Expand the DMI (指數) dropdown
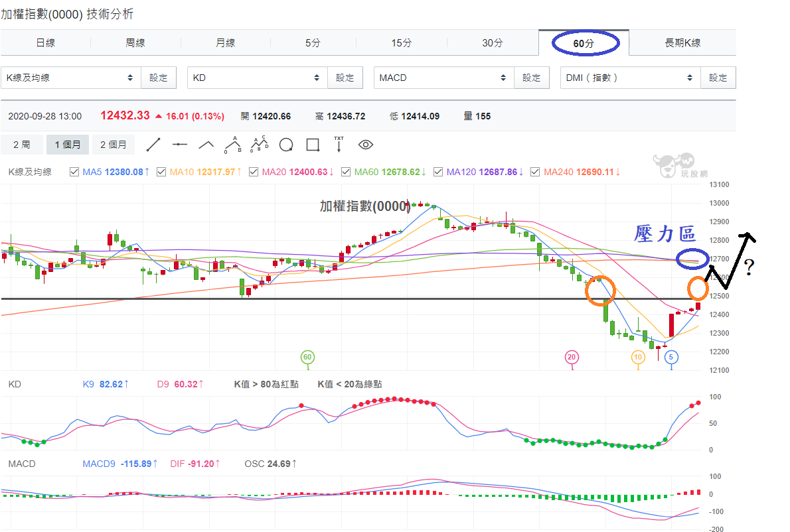Screen dimensions: 790x532 coord(630,78)
